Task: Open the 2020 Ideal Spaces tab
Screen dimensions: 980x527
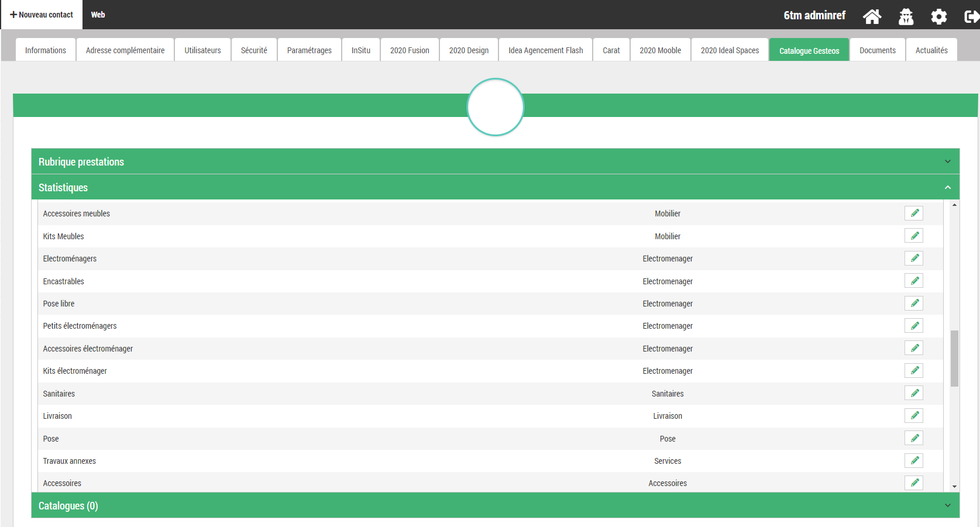Action: pyautogui.click(x=730, y=50)
